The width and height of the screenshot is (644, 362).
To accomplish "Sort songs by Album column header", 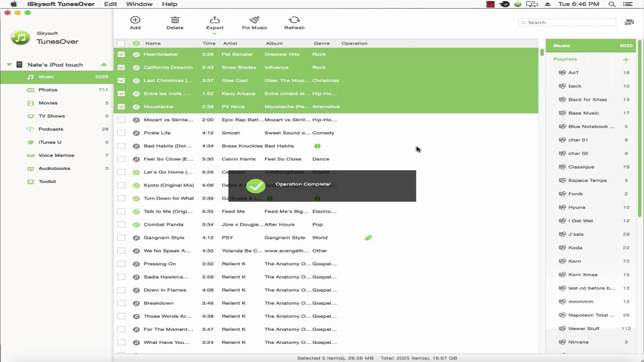I will [x=274, y=43].
